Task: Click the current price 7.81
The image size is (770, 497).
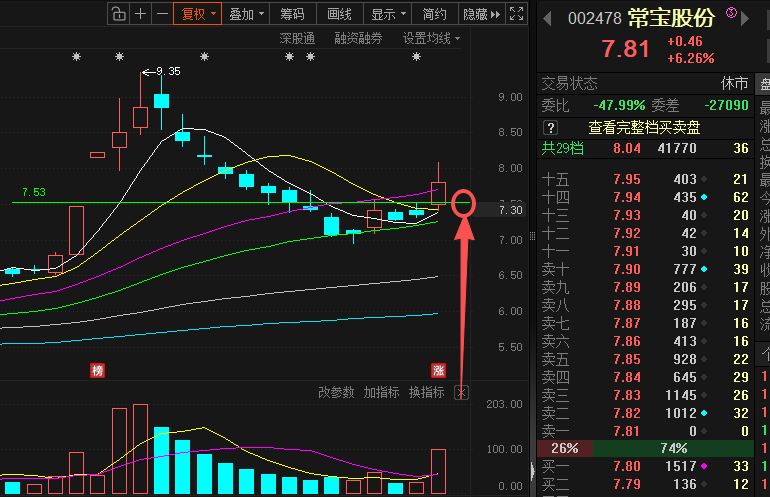Action: 626,49
